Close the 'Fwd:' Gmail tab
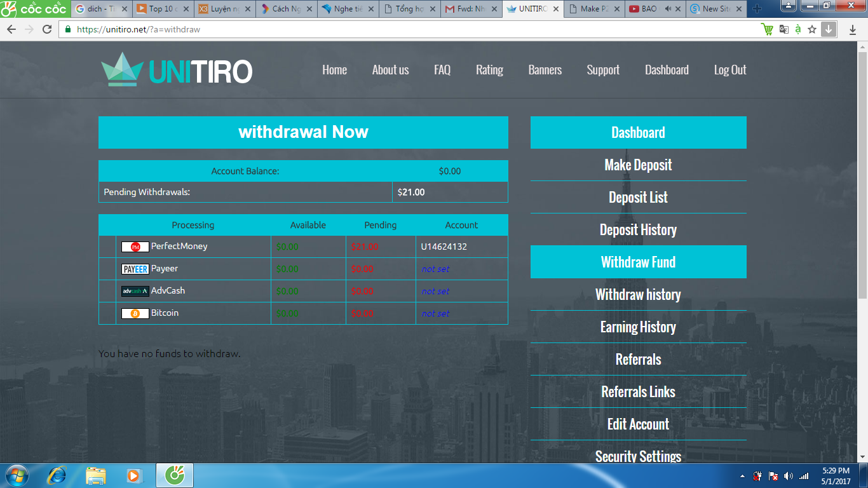 coord(493,10)
